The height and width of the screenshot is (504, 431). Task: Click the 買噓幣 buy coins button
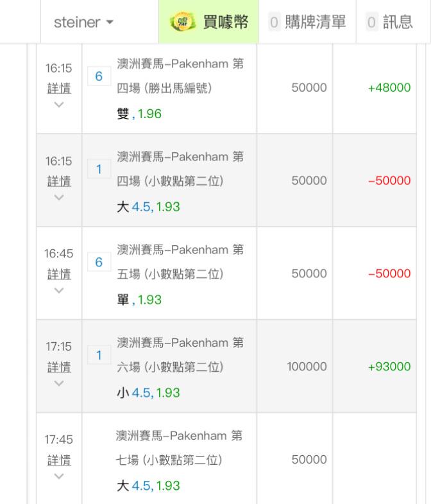208,22
